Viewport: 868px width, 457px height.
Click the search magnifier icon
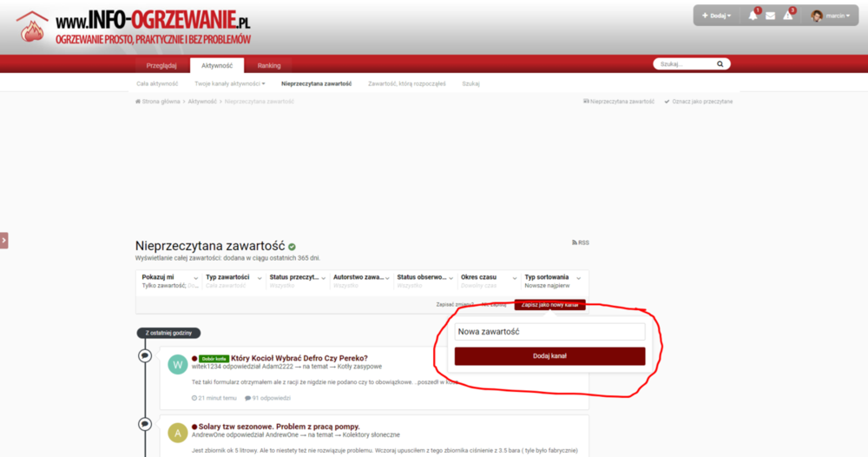[x=720, y=64]
